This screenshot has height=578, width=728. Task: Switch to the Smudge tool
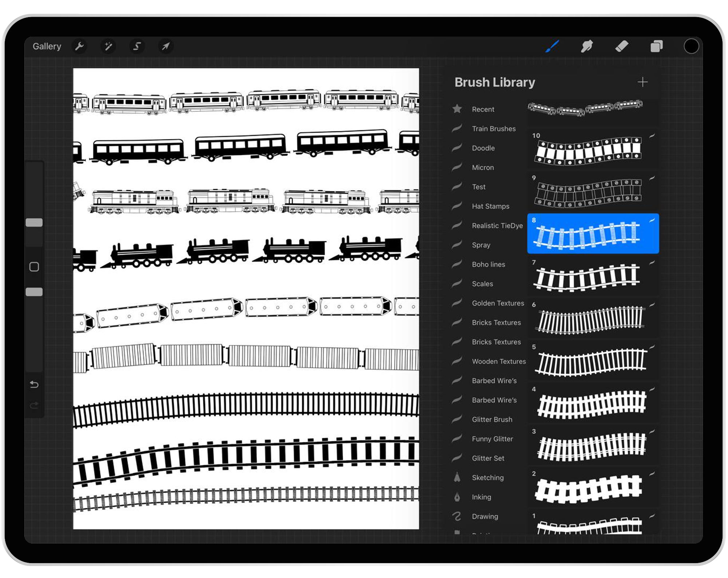[x=587, y=46]
